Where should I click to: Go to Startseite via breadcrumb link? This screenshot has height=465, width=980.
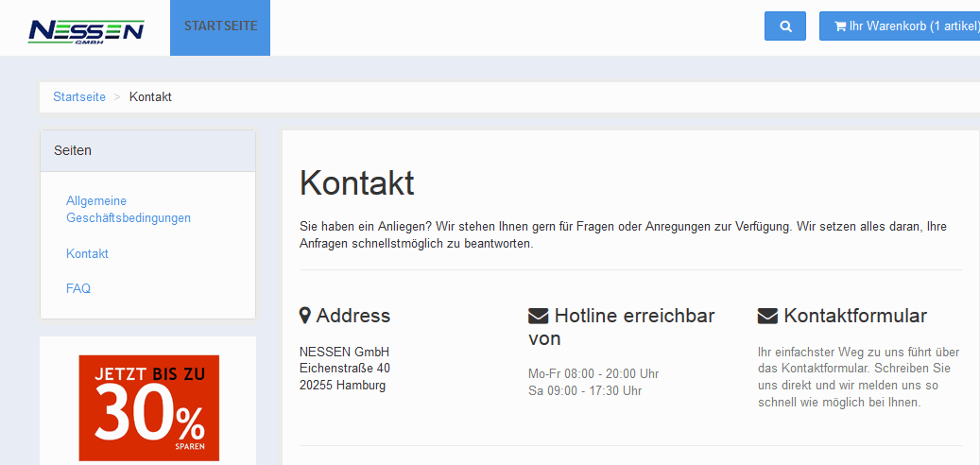click(x=79, y=97)
